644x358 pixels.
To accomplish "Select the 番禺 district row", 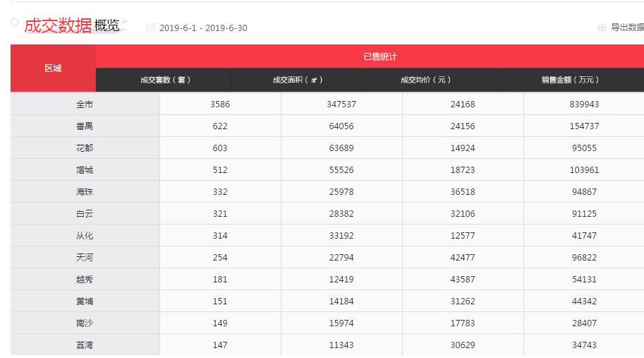I will (85, 126).
